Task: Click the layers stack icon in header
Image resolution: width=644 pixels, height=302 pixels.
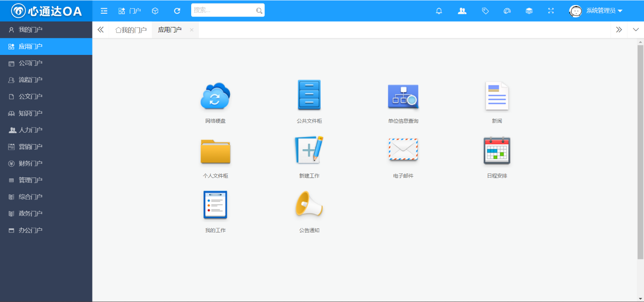Action: [529, 11]
